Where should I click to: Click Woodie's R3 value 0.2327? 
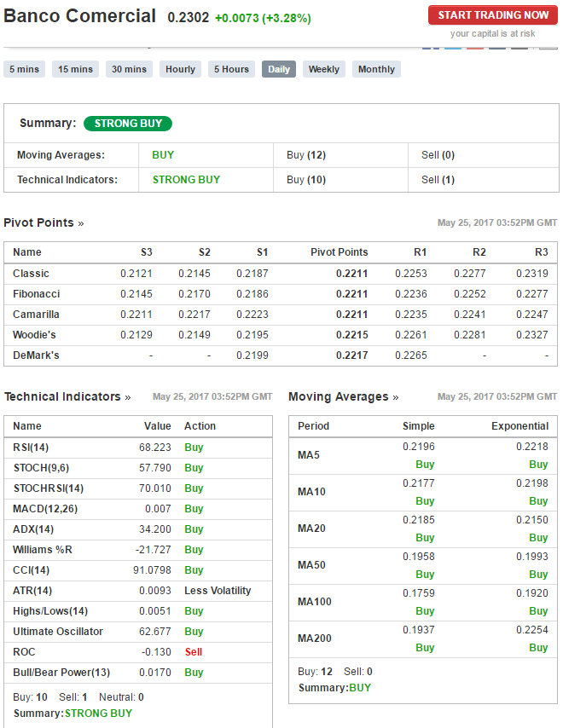point(532,335)
